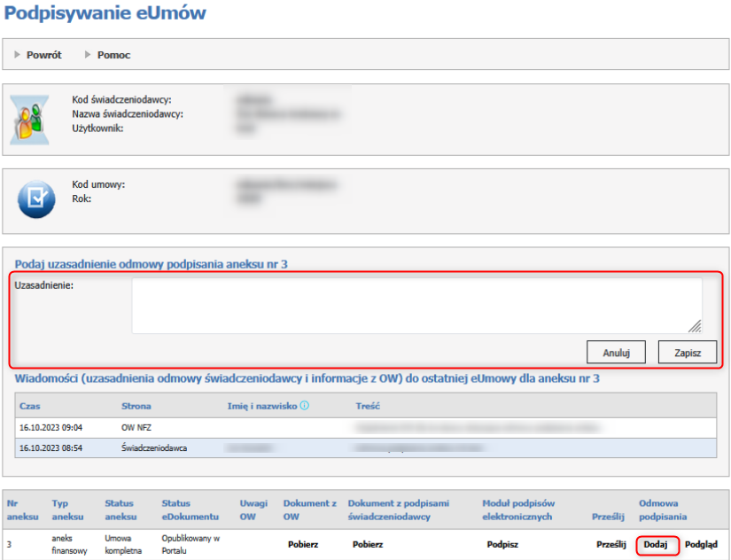Viewport: 731px width, 560px height.
Task: Open Podgląd of the signing refusal
Action: (701, 544)
